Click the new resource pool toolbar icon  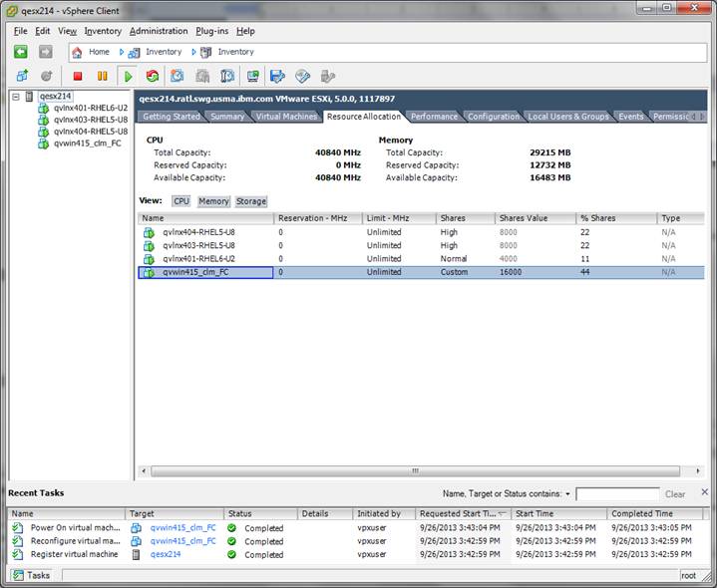tap(46, 76)
